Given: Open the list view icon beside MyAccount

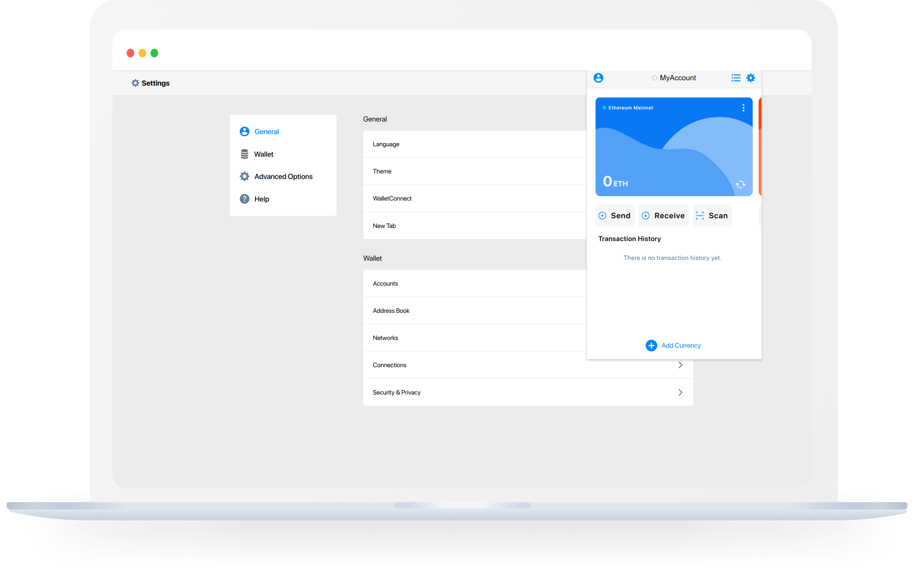Looking at the screenshot, I should click(735, 78).
